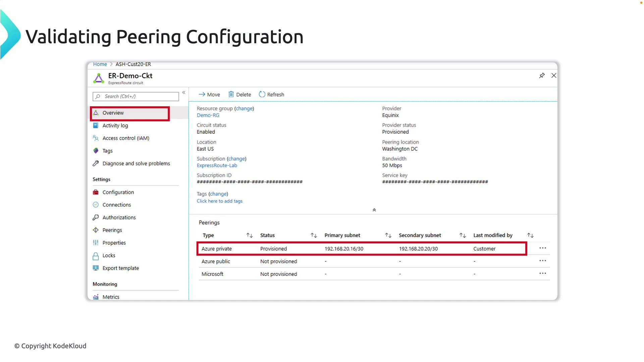Viewport: 644px width, 362px height.
Task: Open the Demo-RG resource group
Action: coord(208,115)
